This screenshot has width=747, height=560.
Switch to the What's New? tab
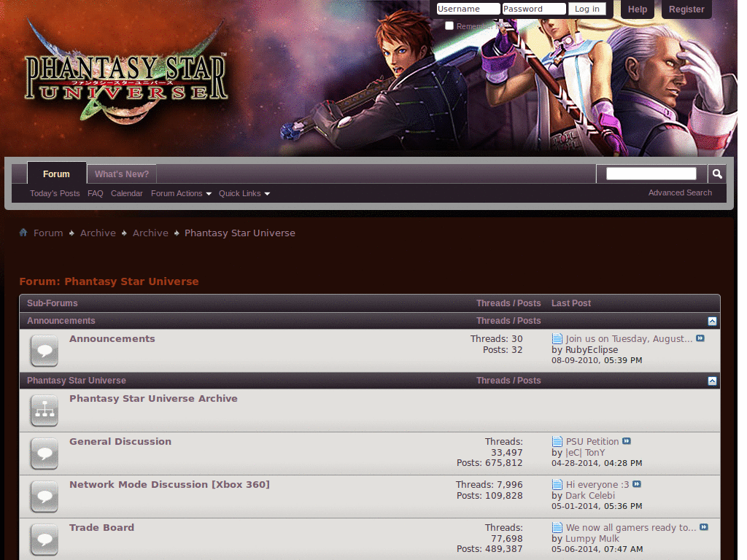click(122, 174)
